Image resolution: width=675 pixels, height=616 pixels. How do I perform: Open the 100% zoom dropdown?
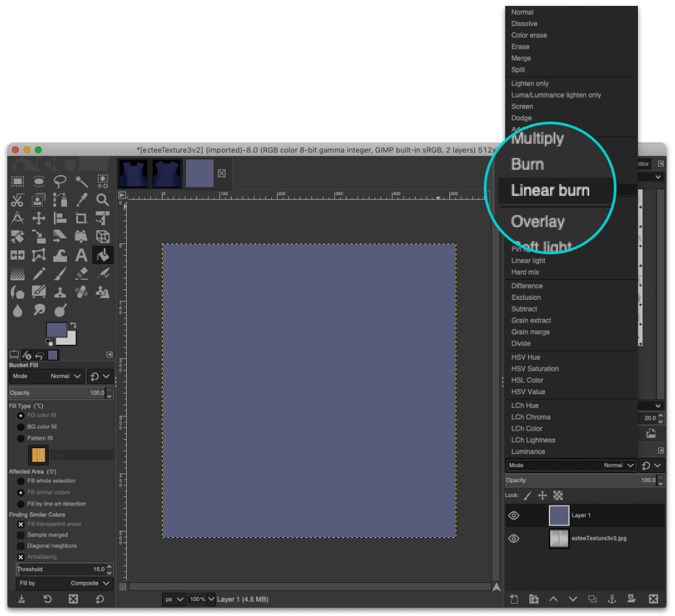coord(211,599)
